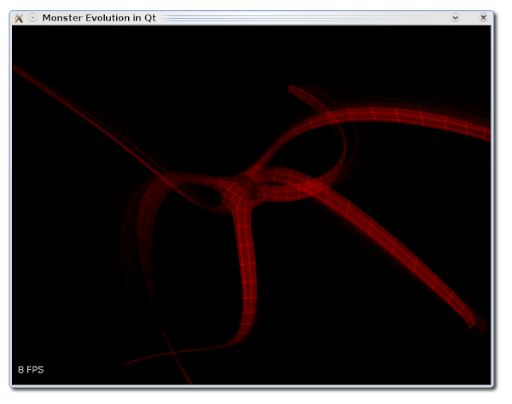Click the thin tentacle tail near the bottom edge

point(173,354)
